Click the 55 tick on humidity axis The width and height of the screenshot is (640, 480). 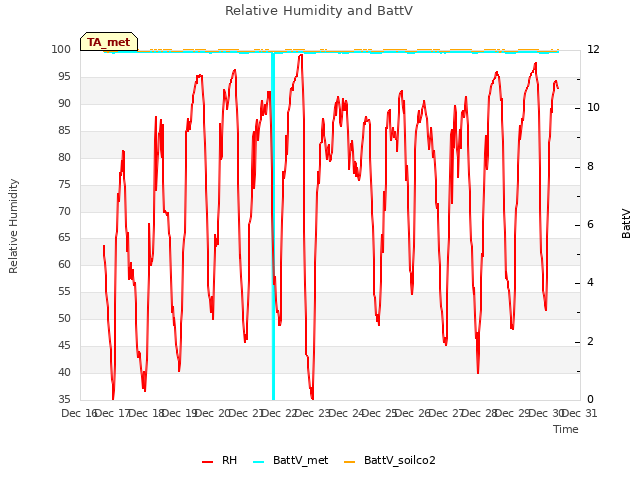pos(64,291)
